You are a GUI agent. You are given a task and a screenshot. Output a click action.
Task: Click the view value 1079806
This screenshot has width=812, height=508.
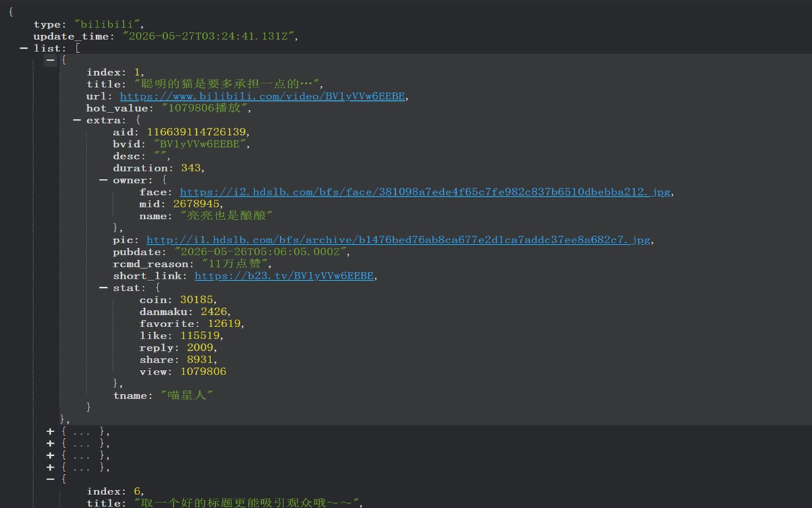coord(203,372)
